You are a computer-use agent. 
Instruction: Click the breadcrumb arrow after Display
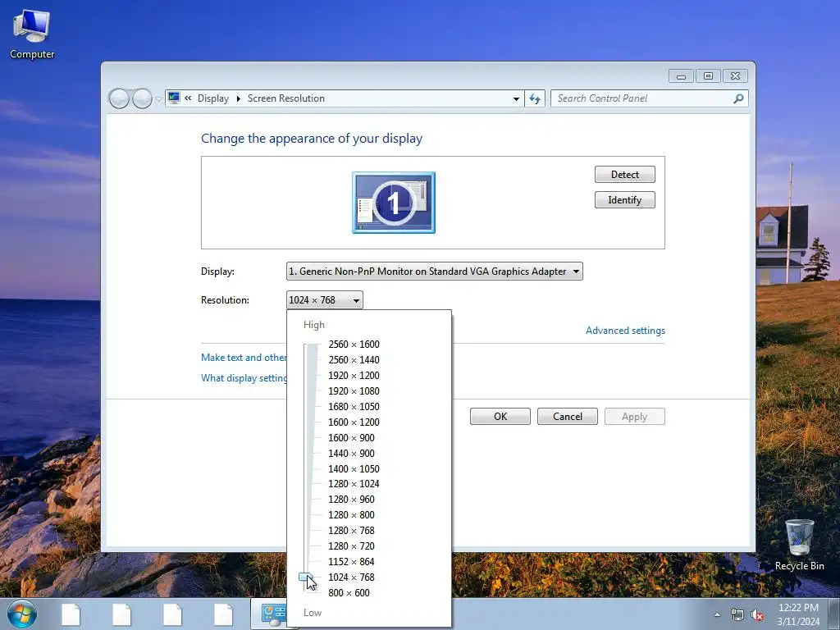click(x=239, y=98)
